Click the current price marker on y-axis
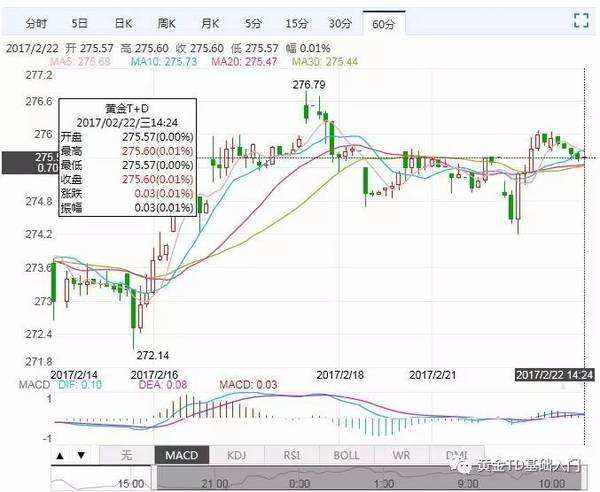600x492 pixels. 30,163
